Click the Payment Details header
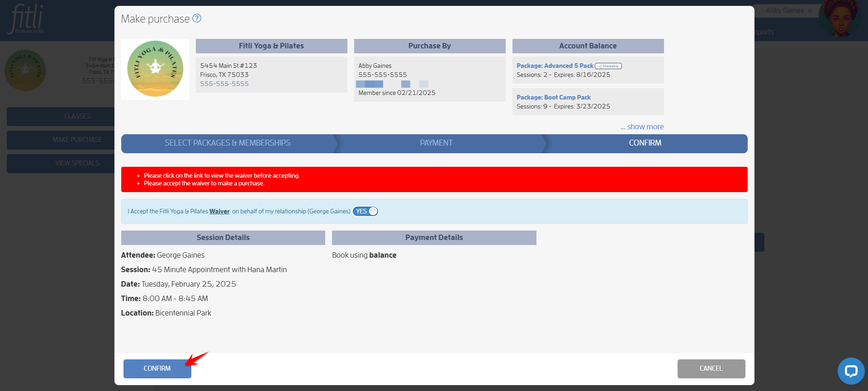This screenshot has height=391, width=868. (x=434, y=238)
